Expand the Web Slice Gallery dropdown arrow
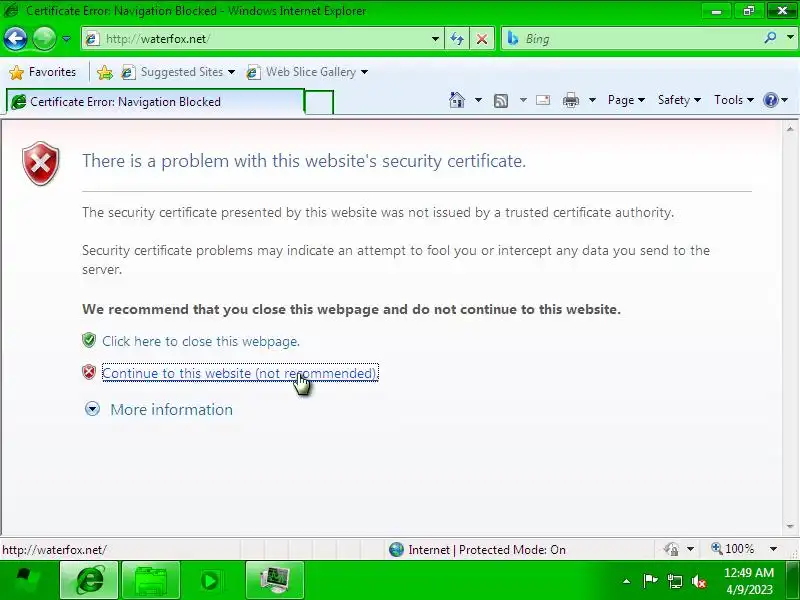The image size is (800, 600). coord(364,72)
